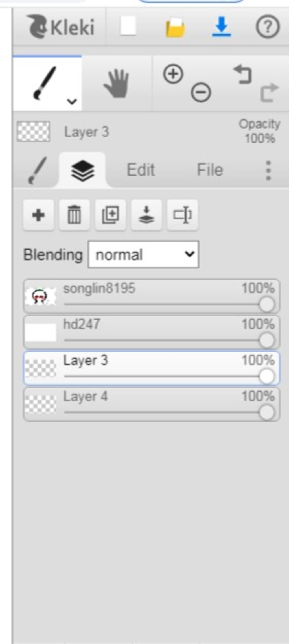This screenshot has height=644, width=289.
Task: Create a new blank image
Action: click(x=128, y=26)
